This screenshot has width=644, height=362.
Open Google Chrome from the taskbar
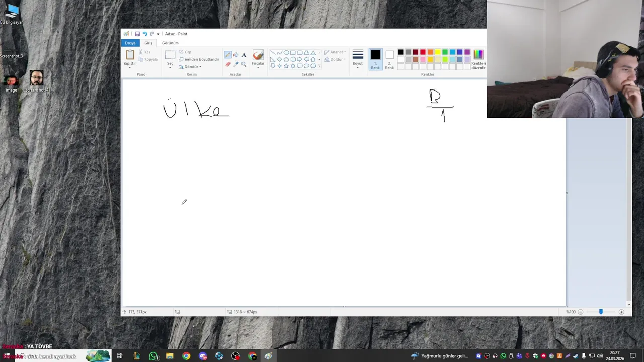click(186, 356)
